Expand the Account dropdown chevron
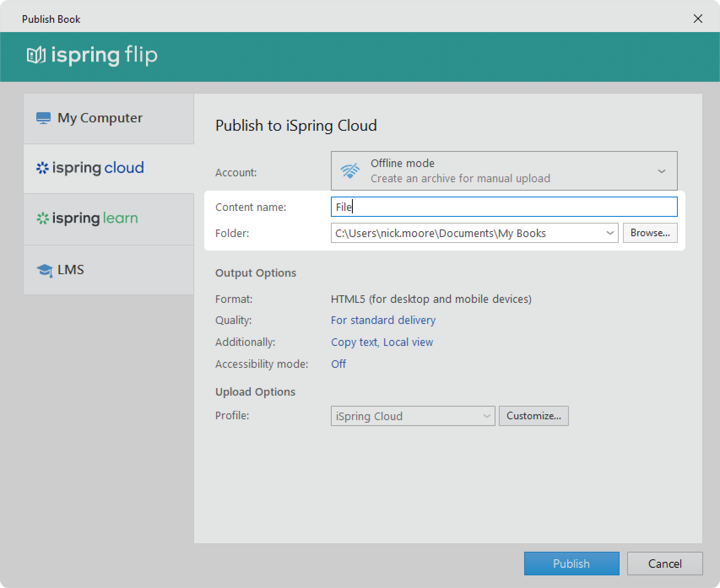Screen dimensions: 720x588 click(661, 171)
